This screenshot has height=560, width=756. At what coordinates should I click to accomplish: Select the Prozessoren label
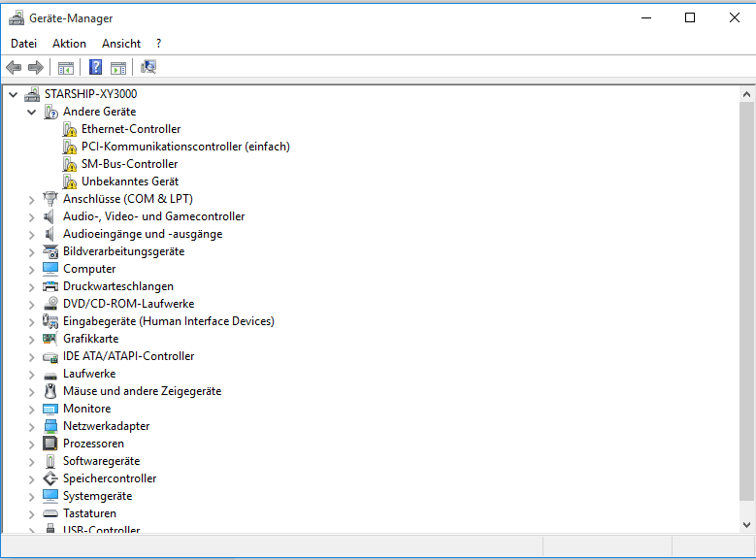pyautogui.click(x=93, y=444)
